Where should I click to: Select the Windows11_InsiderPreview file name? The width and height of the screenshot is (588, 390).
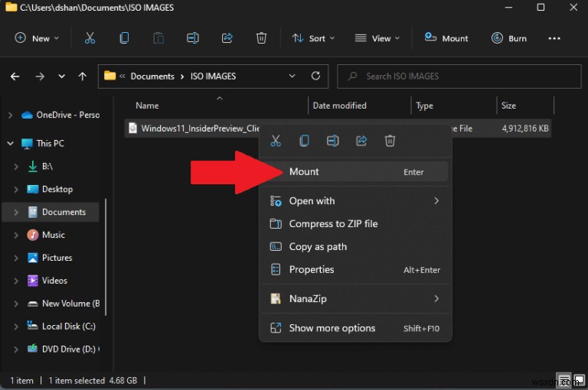[201, 128]
